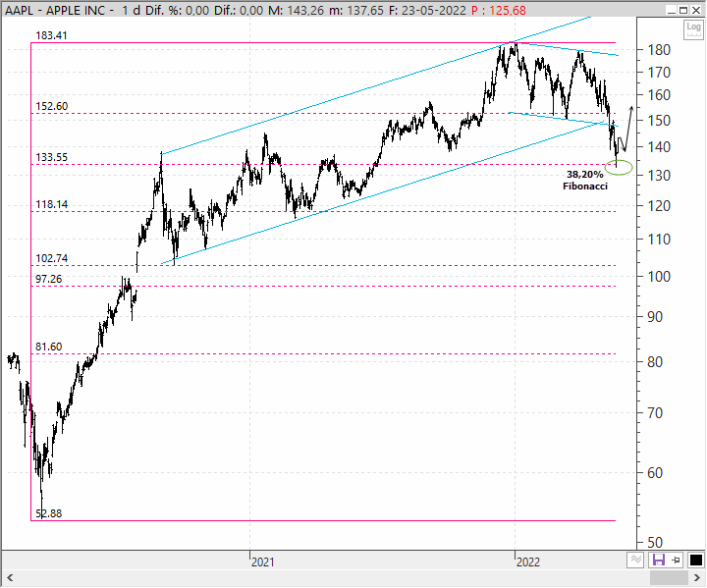Click the 70 price axis label
The height and width of the screenshot is (588, 707).
pos(655,413)
